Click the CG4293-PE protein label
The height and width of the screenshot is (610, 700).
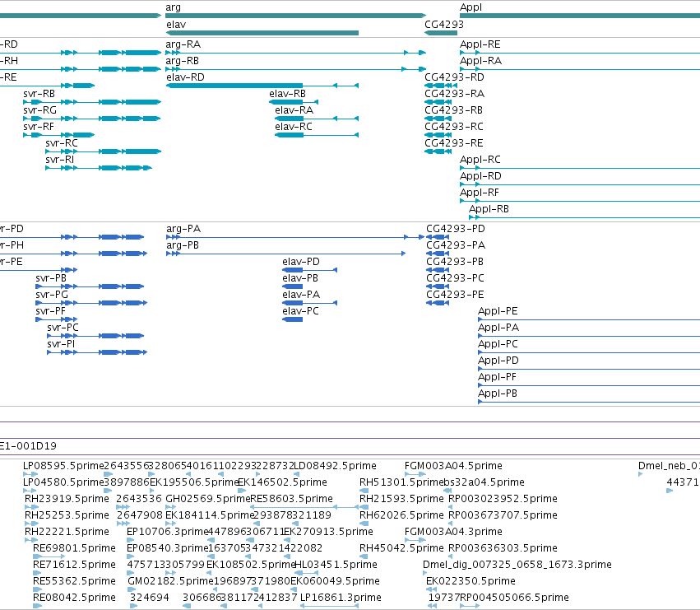coord(456,295)
